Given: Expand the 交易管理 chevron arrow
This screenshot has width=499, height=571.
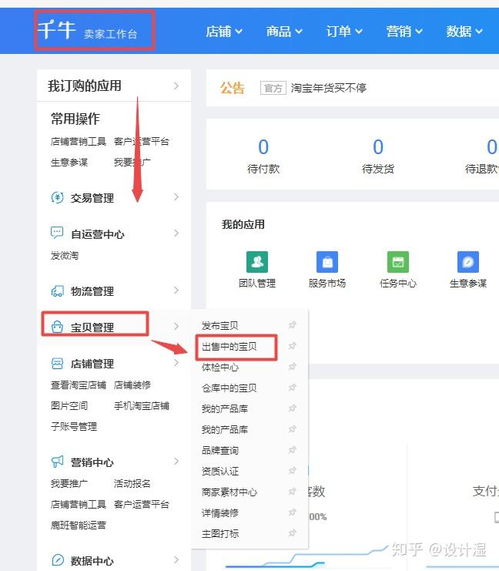Looking at the screenshot, I should click(176, 197).
